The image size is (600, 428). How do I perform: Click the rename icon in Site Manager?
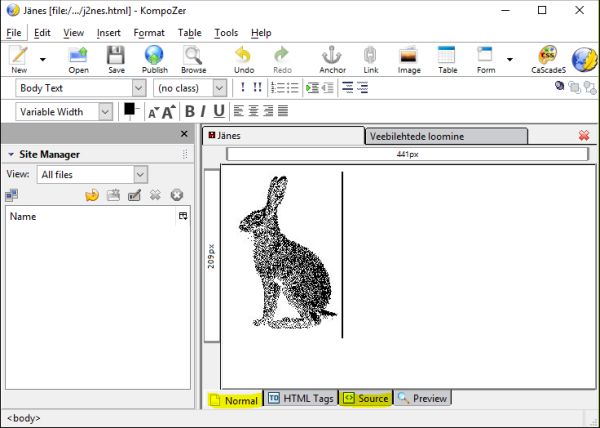coord(134,195)
